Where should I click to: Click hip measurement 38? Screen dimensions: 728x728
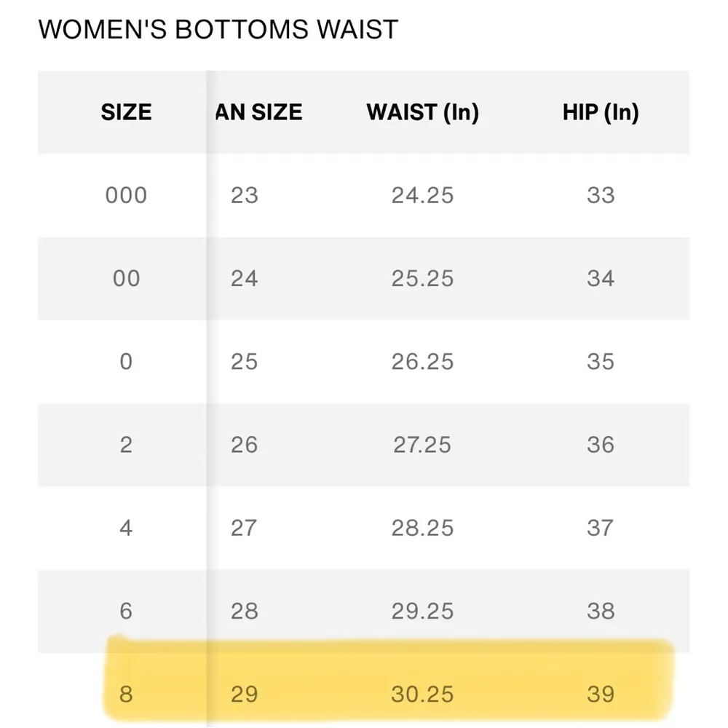pyautogui.click(x=601, y=611)
